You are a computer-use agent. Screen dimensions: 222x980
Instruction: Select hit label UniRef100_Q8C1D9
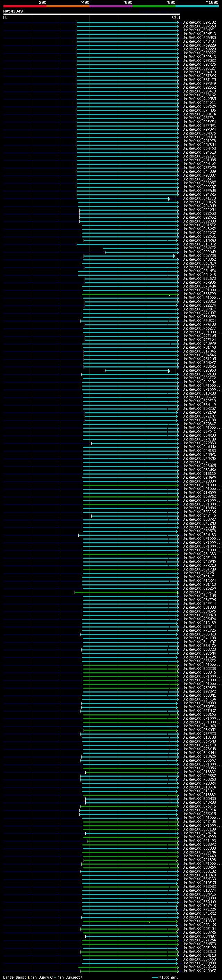click(x=199, y=829)
